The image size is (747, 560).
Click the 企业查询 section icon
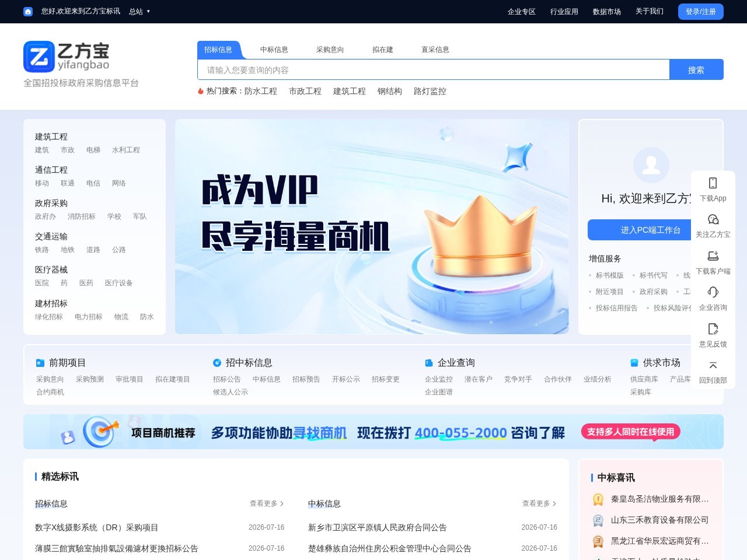(429, 363)
